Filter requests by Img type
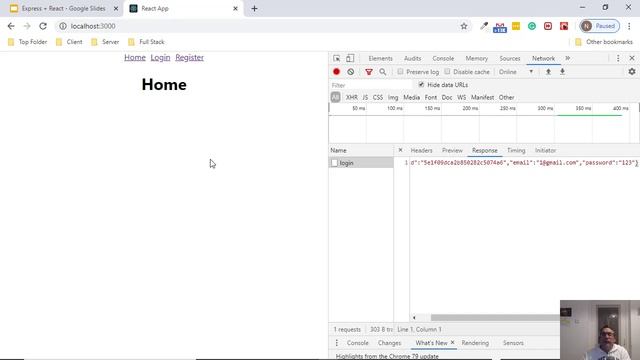The width and height of the screenshot is (640, 360). coord(393,98)
